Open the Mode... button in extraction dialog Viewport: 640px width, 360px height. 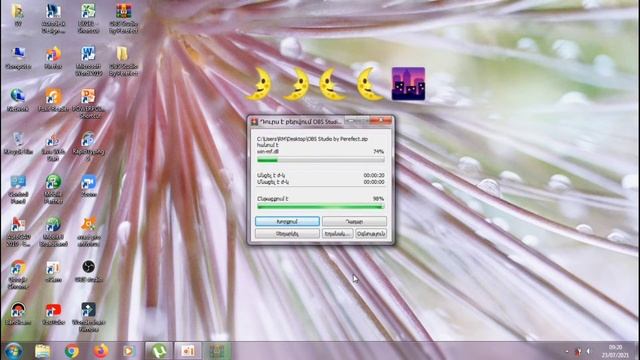click(x=338, y=233)
